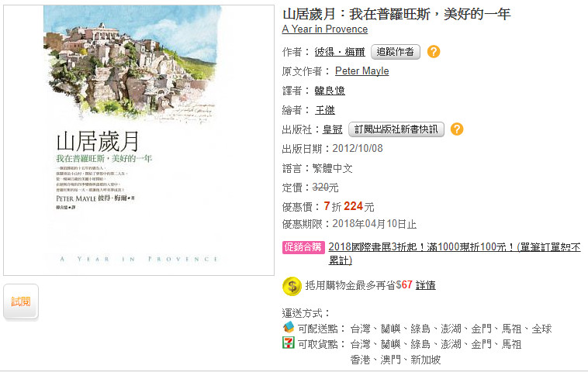Screen dimensions: 588x372
Task: Subscribe via 訂閱出版社新書快訊 button
Action: [x=396, y=129]
